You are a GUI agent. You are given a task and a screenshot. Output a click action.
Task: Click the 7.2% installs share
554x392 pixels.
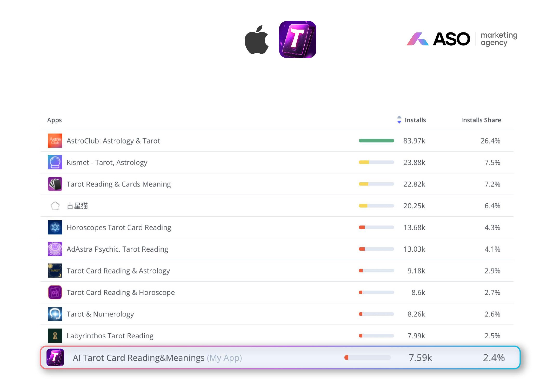(x=492, y=184)
